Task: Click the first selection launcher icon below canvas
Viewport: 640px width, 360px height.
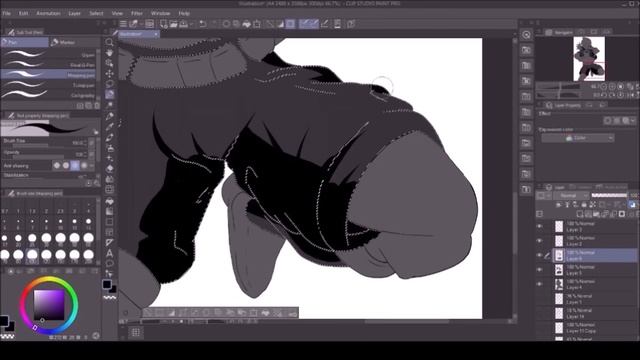Action: pyautogui.click(x=147, y=313)
